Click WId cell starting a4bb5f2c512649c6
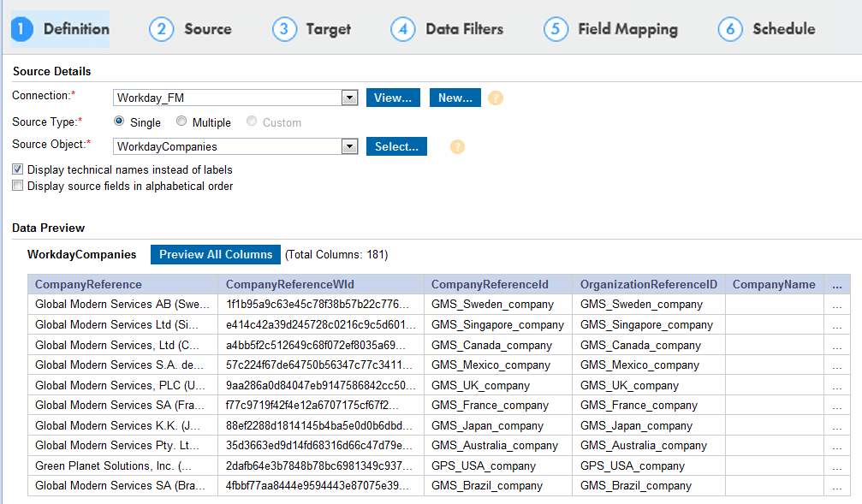This screenshot has width=862, height=504. coord(321,345)
